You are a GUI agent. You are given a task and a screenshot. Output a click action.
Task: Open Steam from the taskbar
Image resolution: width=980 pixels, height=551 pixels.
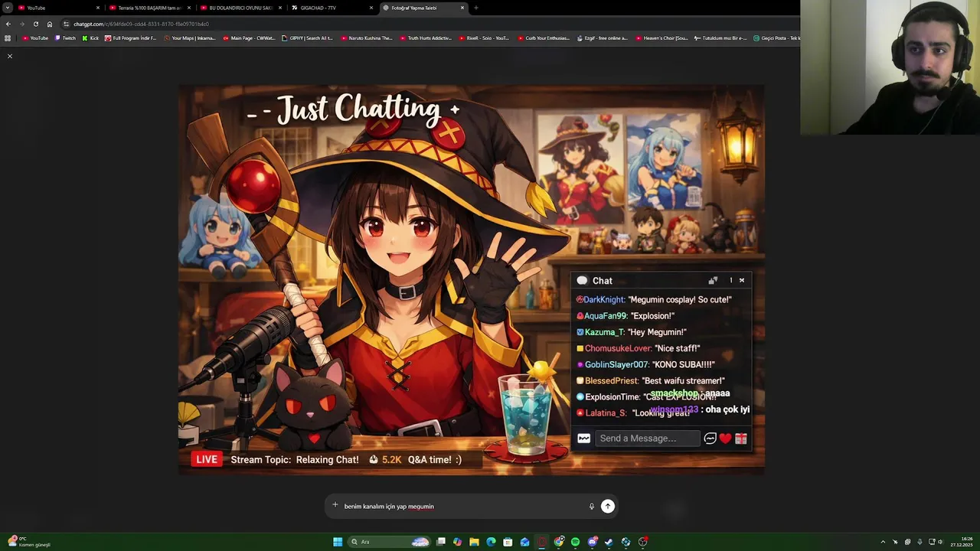[x=609, y=542]
